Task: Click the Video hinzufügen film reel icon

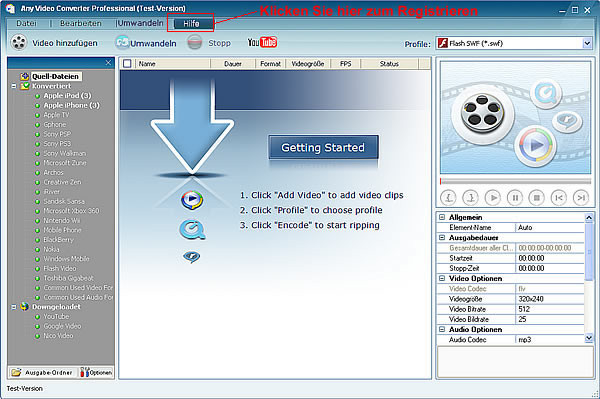Action: [x=18, y=43]
